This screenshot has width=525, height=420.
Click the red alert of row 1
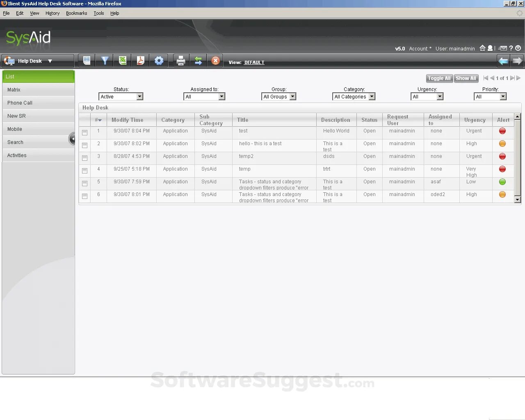502,131
